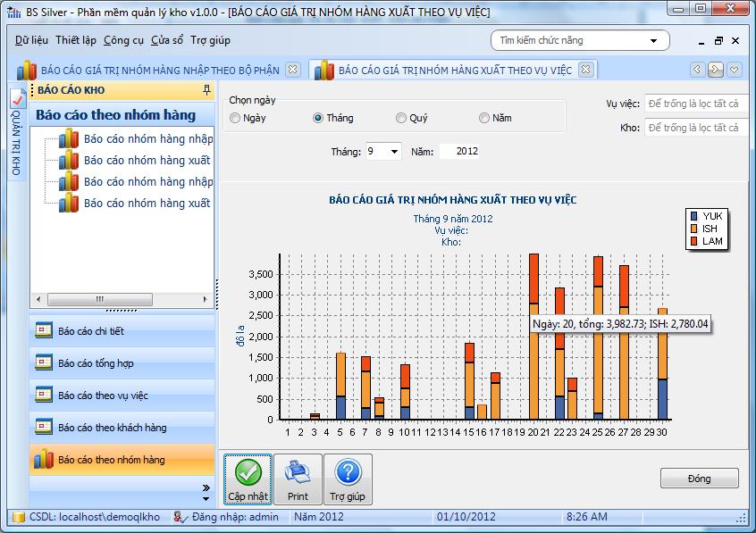Screen dimensions: 756x533
Task: Select the Ngày radio button
Action: (235, 118)
